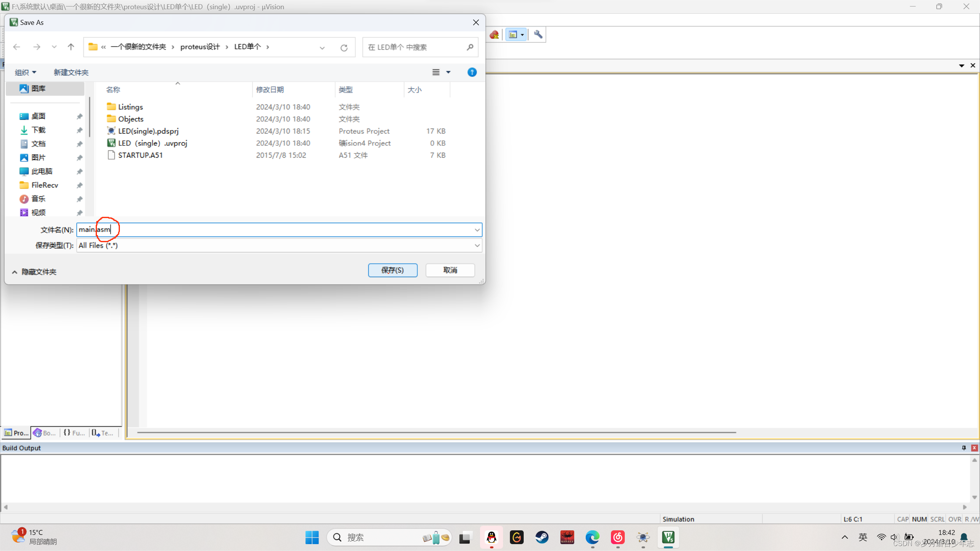980x551 pixels.
Task: Click the Proteus simulation icon in taskbar
Action: 643,537
